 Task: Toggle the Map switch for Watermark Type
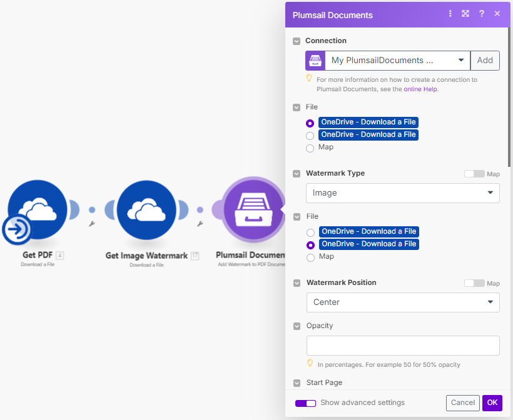pos(474,174)
